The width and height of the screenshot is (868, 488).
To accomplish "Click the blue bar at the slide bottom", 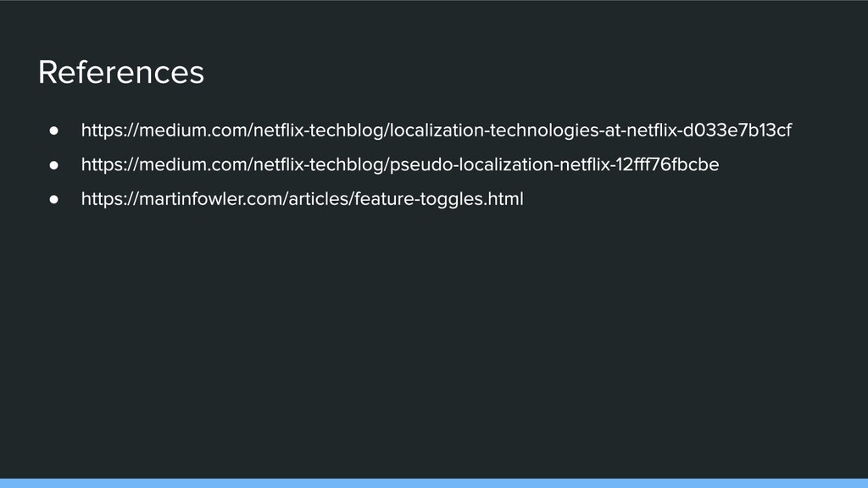I will tap(434, 484).
